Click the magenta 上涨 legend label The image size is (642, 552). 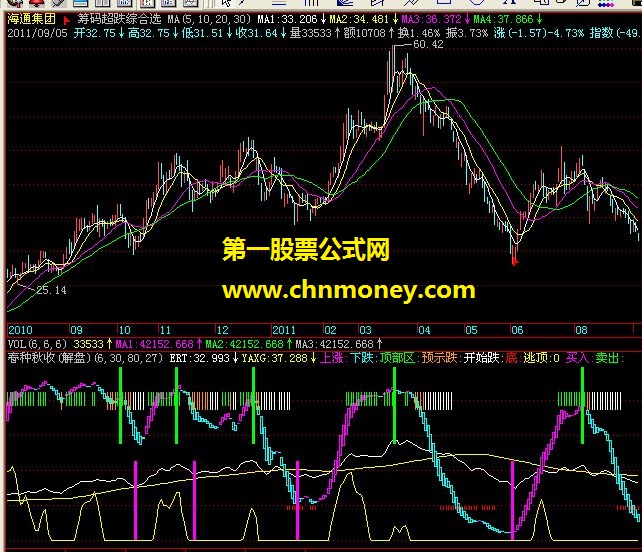tap(331, 358)
